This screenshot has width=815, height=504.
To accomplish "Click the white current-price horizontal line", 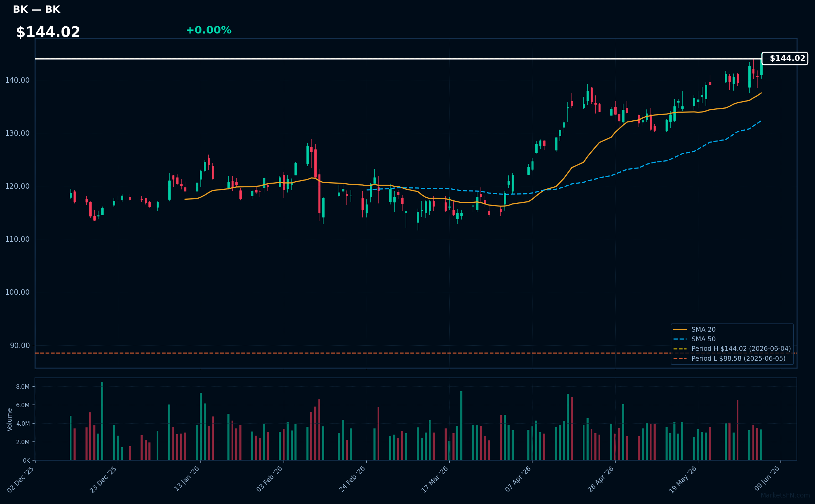I will 398,58.
